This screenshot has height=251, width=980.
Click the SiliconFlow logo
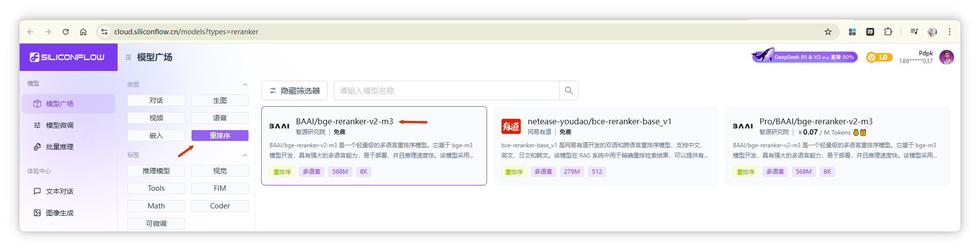click(x=67, y=57)
